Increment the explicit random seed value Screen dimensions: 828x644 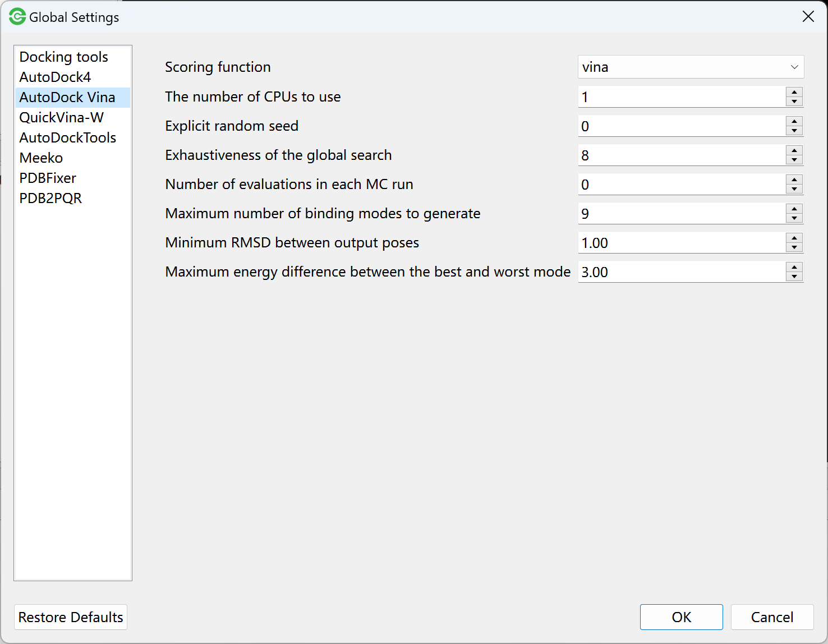(794, 121)
